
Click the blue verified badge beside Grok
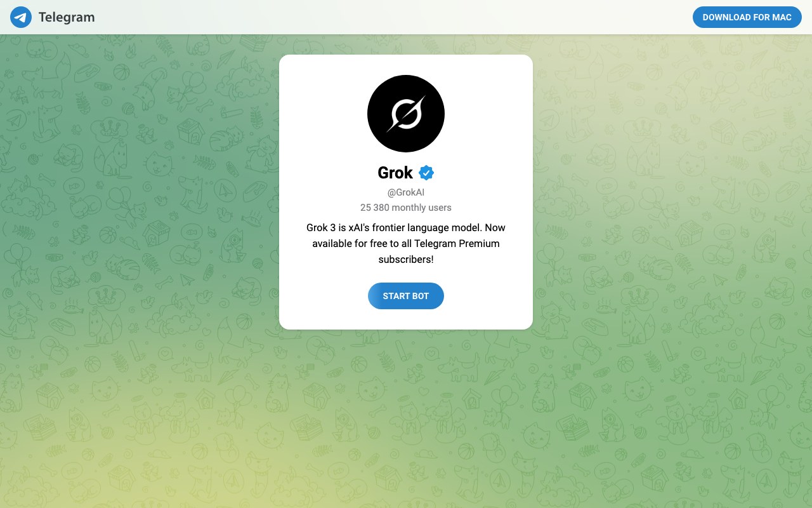[426, 173]
